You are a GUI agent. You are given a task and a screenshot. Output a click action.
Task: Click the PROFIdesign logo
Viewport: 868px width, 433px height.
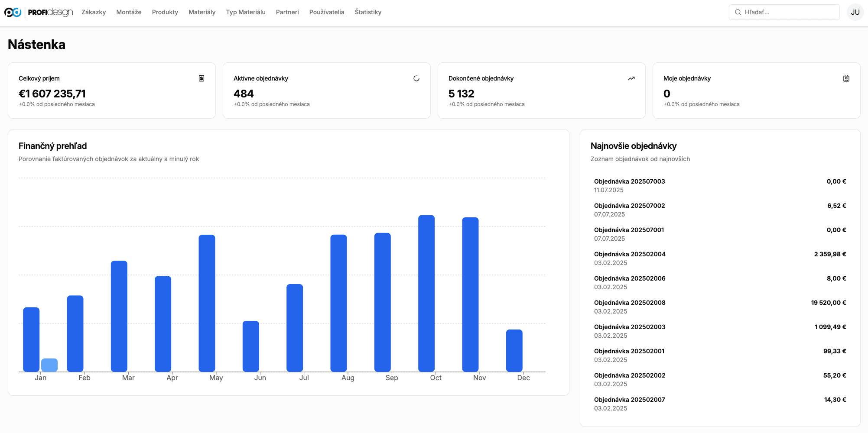click(39, 12)
